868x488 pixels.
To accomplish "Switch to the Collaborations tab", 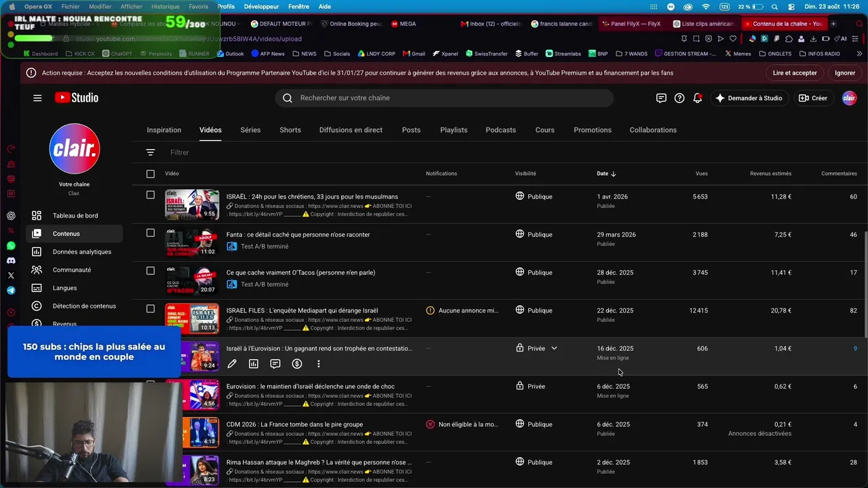I will point(653,130).
